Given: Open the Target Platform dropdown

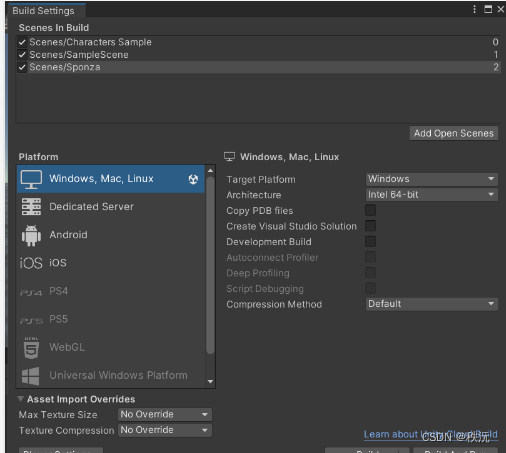Looking at the screenshot, I should pos(432,179).
